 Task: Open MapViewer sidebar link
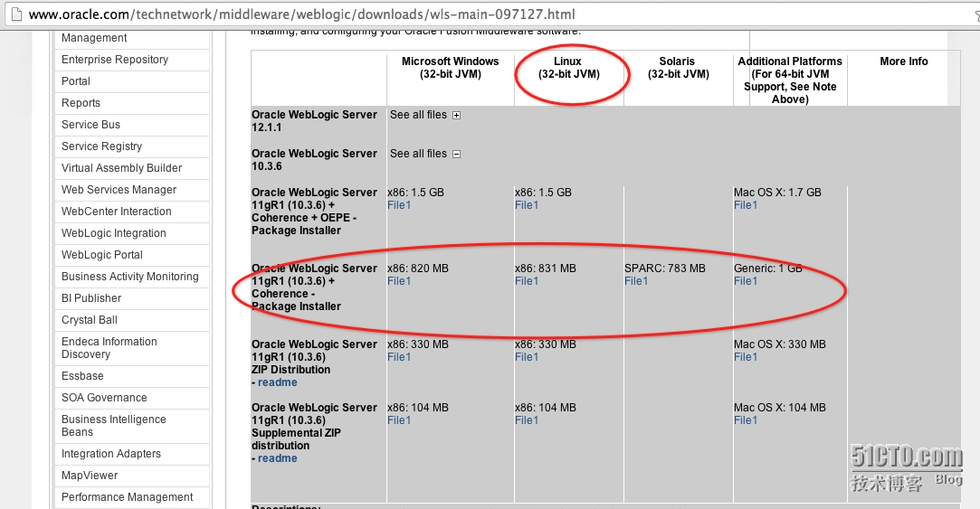coord(90,476)
